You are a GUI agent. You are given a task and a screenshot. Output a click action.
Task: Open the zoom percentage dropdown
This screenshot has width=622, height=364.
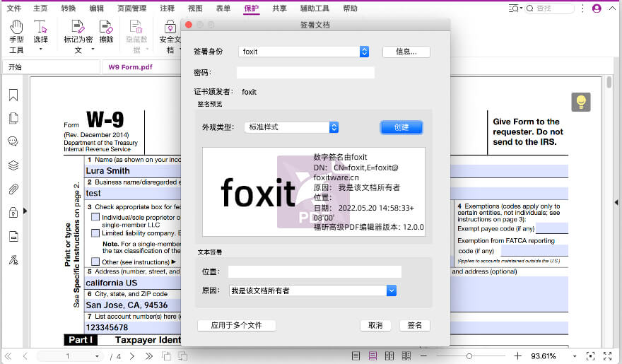[x=575, y=356]
